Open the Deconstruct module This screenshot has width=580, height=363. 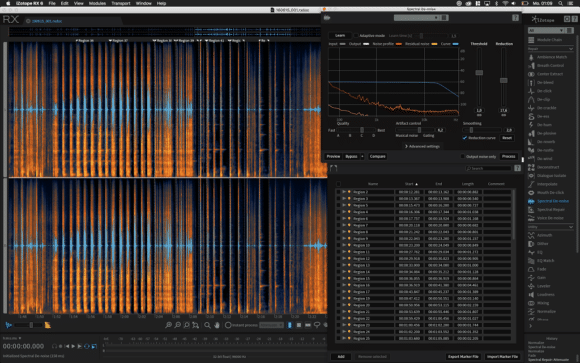click(x=544, y=167)
